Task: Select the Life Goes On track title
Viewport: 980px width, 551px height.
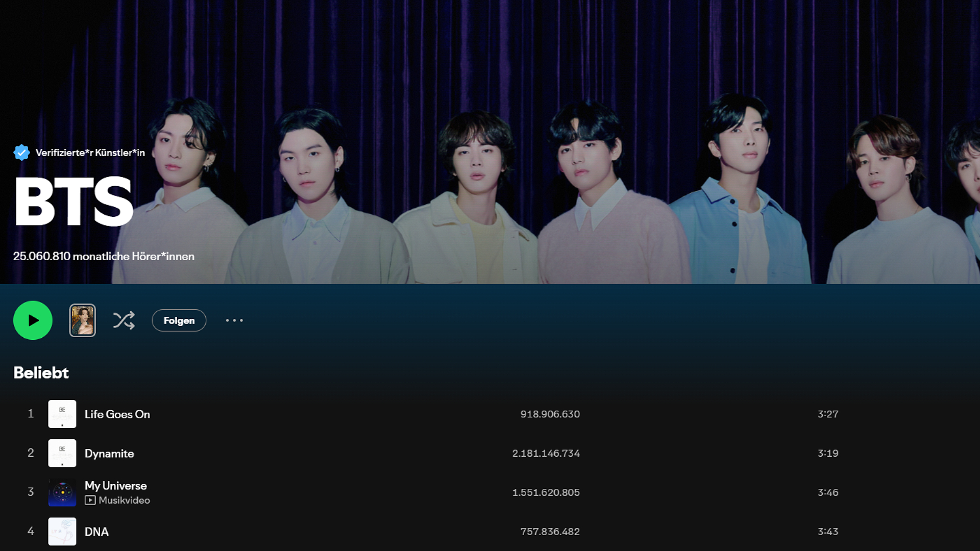Action: point(117,414)
